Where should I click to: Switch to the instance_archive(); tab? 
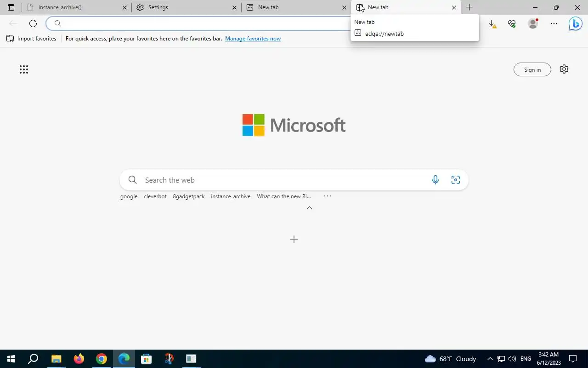[77, 7]
